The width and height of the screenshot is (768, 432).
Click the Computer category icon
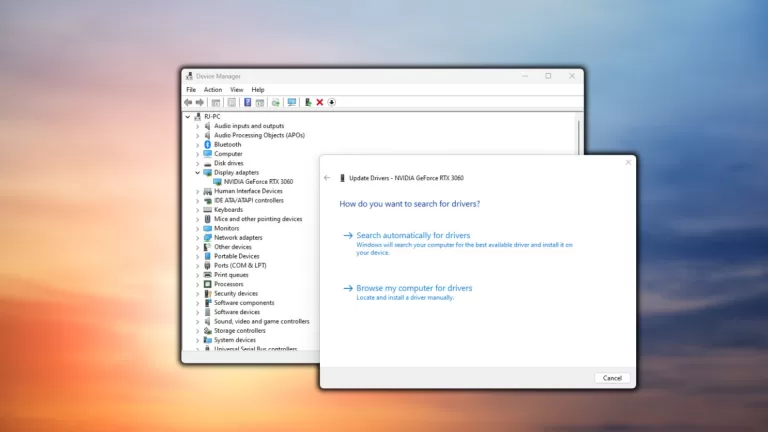click(208, 154)
